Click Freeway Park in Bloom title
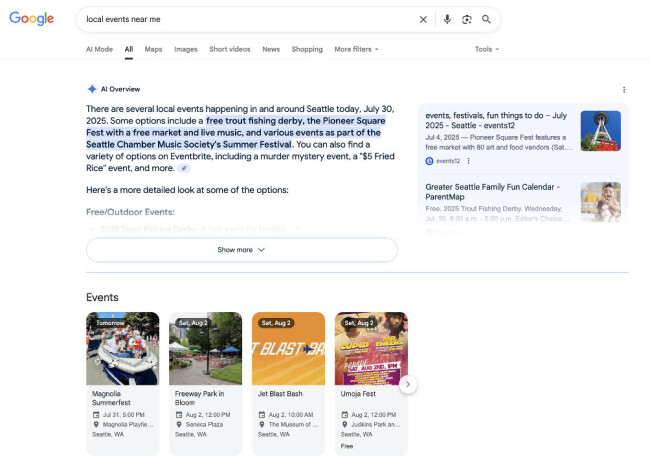Viewport: 650px width, 463px height. [x=199, y=398]
